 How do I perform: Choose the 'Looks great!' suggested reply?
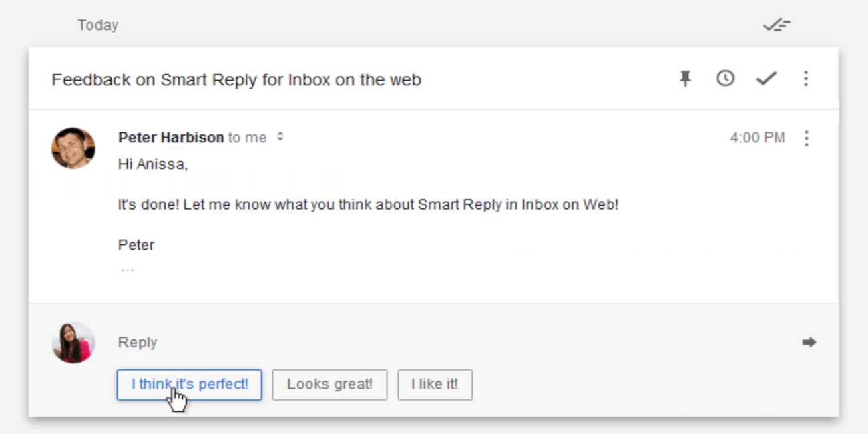point(329,384)
